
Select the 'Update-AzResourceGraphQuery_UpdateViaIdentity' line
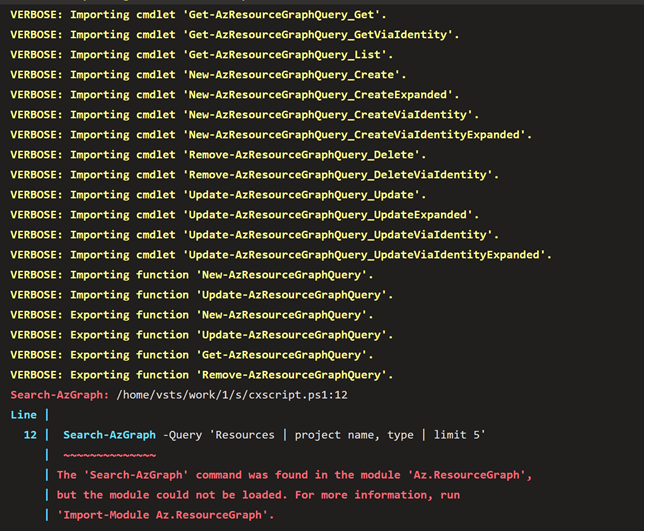(x=255, y=235)
